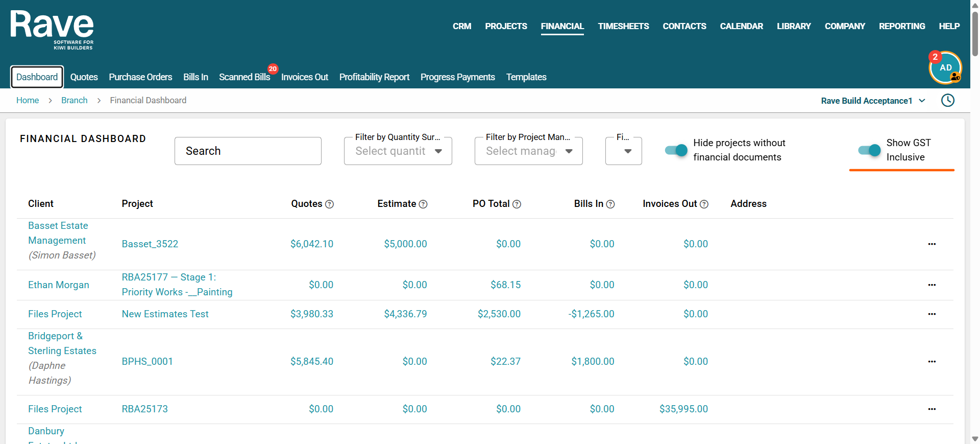The width and height of the screenshot is (980, 444).
Task: Click the Invoices Out help icon
Action: pos(704,204)
